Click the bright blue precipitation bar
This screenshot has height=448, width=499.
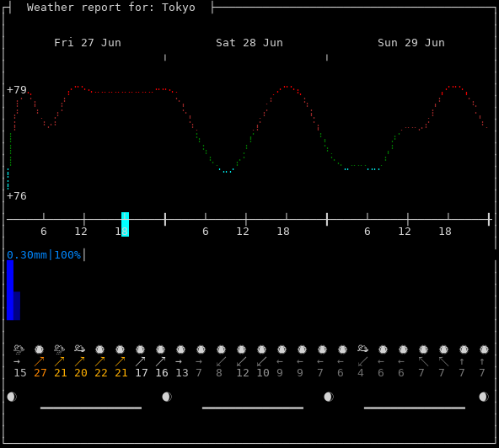pyautogui.click(x=10, y=290)
